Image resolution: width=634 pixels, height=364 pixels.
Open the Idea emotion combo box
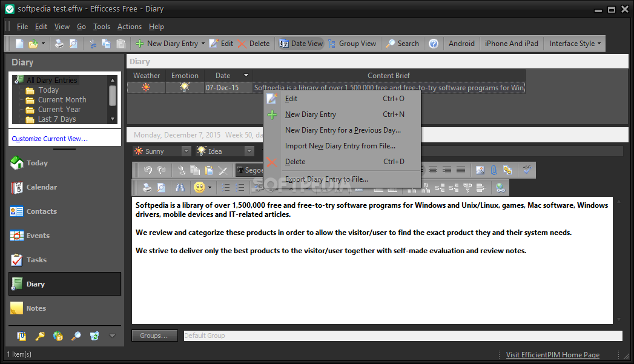point(225,151)
